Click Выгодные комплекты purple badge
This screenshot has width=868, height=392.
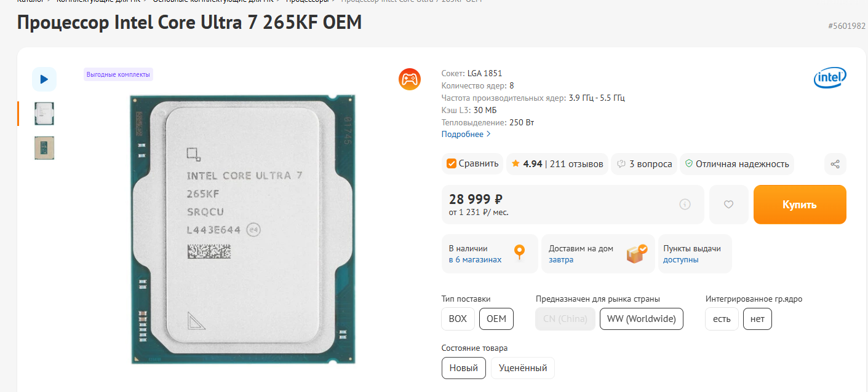118,74
